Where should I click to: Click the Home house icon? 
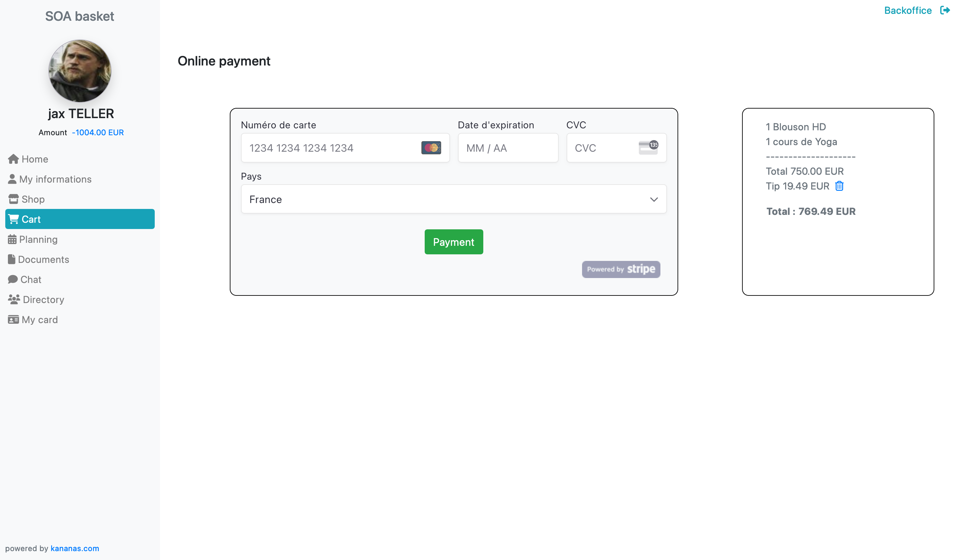pos(13,159)
